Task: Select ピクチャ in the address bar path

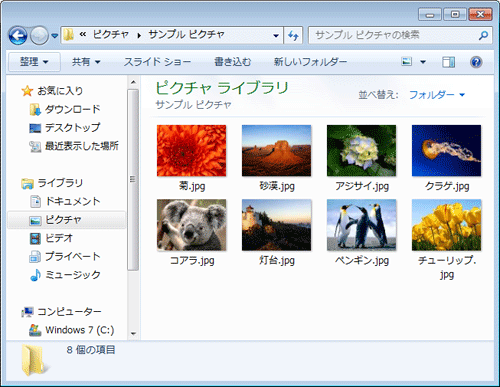Action: (x=110, y=35)
